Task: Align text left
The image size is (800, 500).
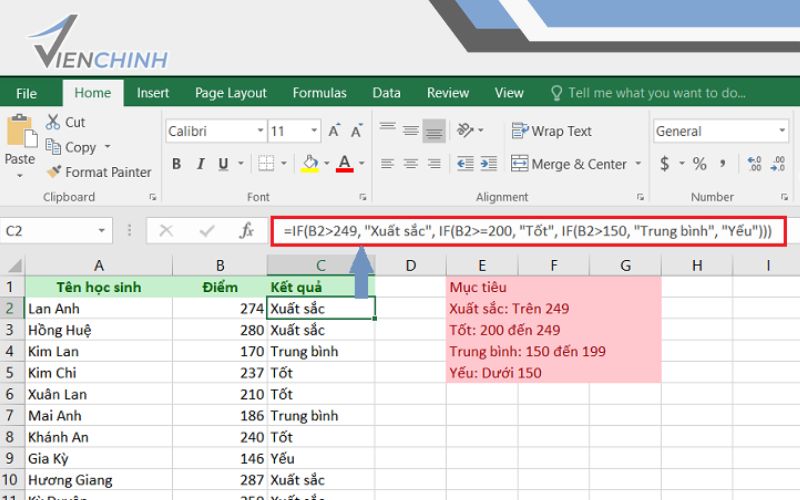Action: (x=388, y=163)
